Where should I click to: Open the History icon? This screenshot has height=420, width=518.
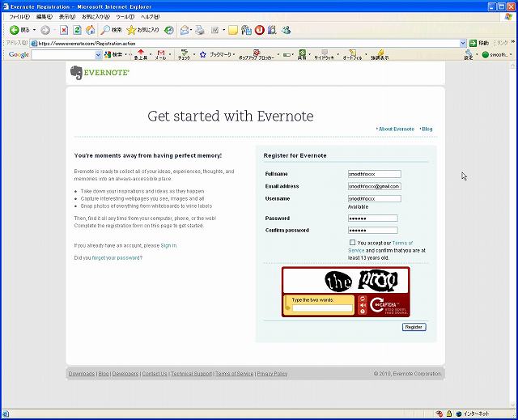(x=169, y=31)
